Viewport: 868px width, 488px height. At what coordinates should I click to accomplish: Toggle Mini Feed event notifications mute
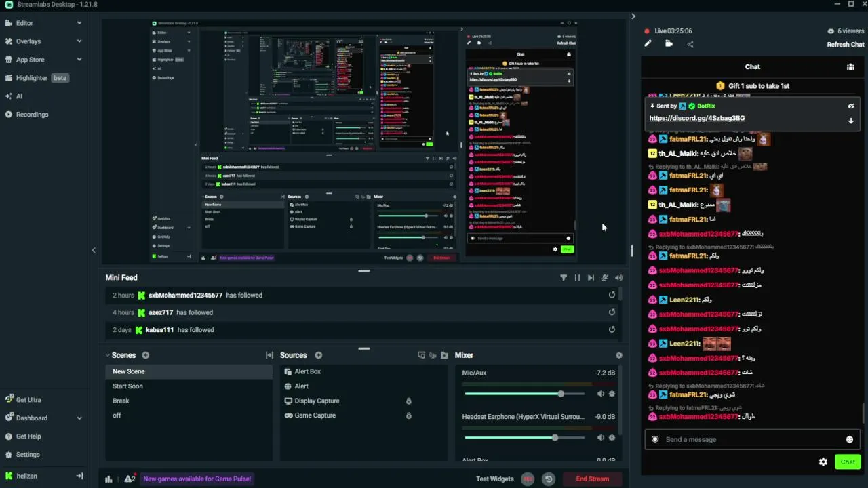coord(605,278)
